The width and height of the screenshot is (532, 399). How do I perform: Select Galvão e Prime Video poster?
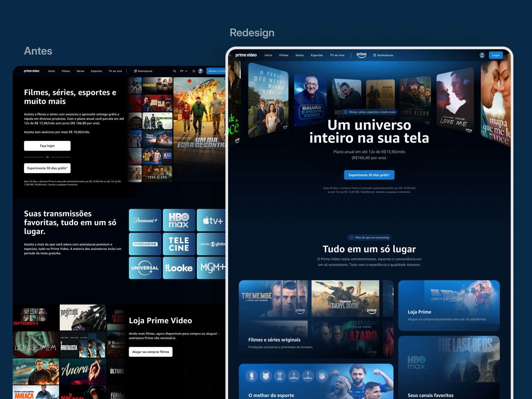point(311,100)
